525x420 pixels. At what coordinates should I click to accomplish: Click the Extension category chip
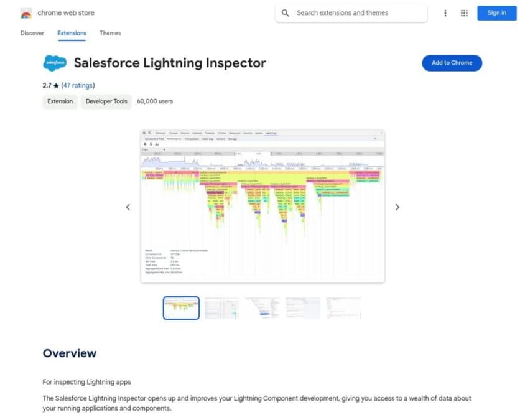[x=60, y=101]
